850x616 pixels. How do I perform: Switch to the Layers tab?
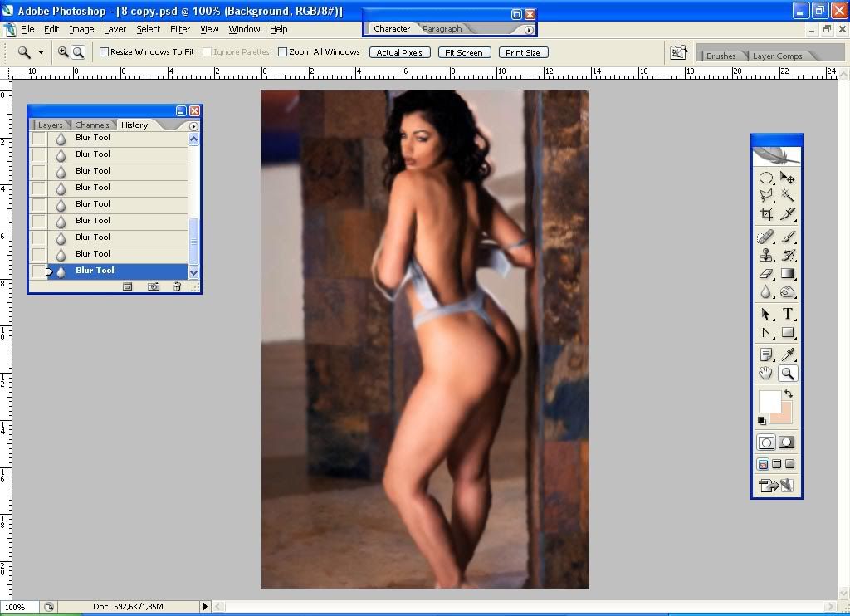pos(51,125)
